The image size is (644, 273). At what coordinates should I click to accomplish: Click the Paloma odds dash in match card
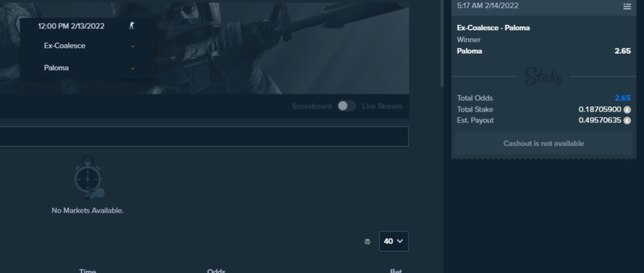coord(132,68)
